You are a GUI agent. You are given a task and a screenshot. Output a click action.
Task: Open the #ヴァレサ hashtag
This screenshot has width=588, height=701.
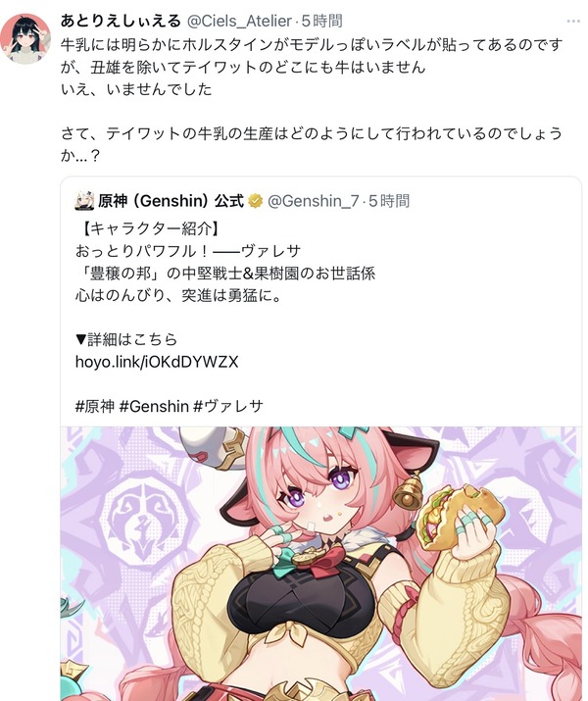[228, 406]
